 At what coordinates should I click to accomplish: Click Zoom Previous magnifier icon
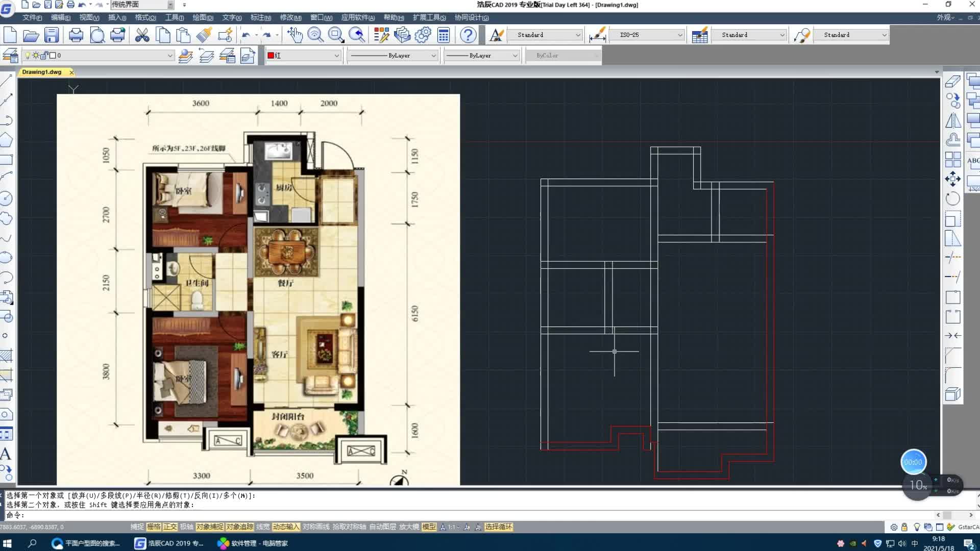357,35
